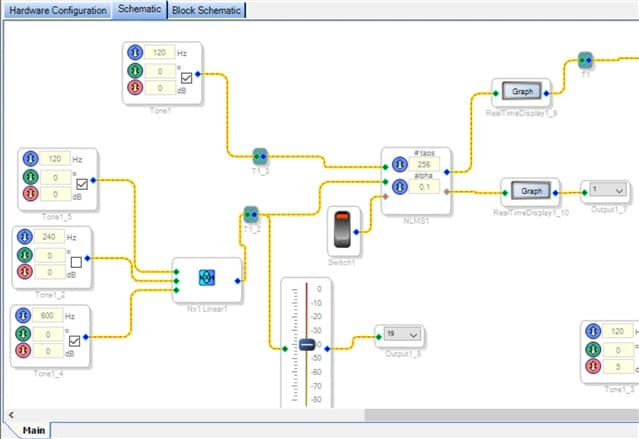The image size is (639, 439).
Task: Click Tone1_4 red gain stepper icon
Action: point(23,351)
